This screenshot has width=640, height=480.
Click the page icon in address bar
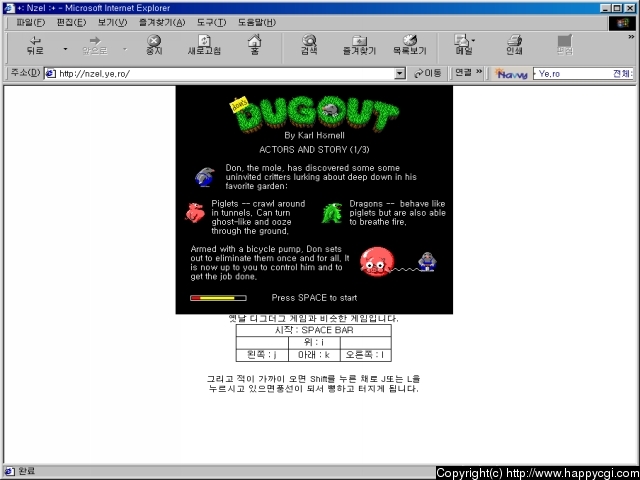(x=51, y=74)
